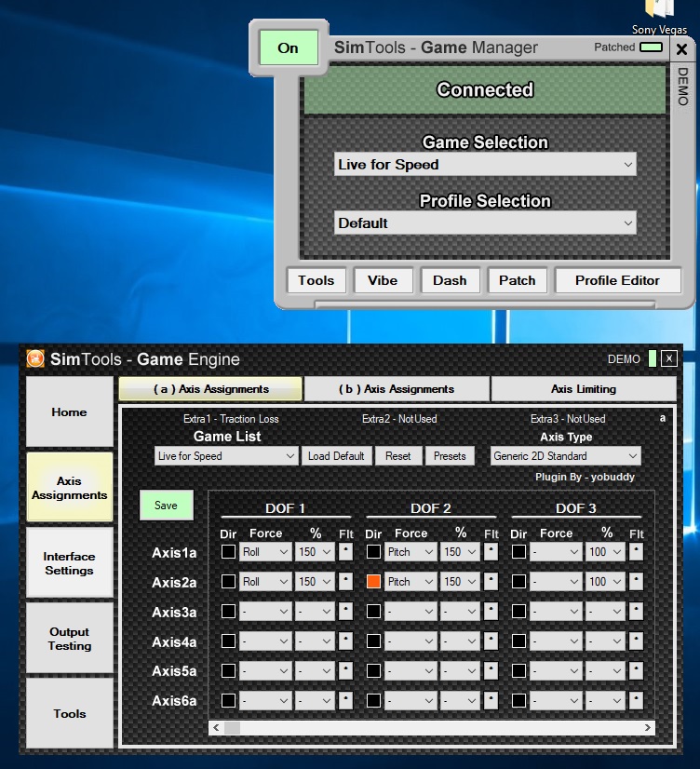Viewport: 700px width, 769px height.
Task: Open Profile Selection Default dropdown
Action: pos(485,223)
